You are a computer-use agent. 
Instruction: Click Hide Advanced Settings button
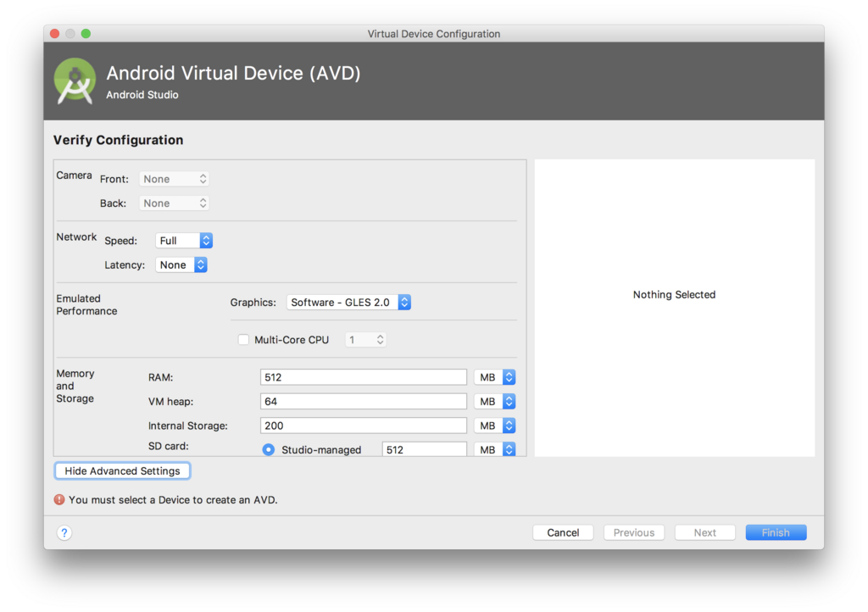point(122,471)
